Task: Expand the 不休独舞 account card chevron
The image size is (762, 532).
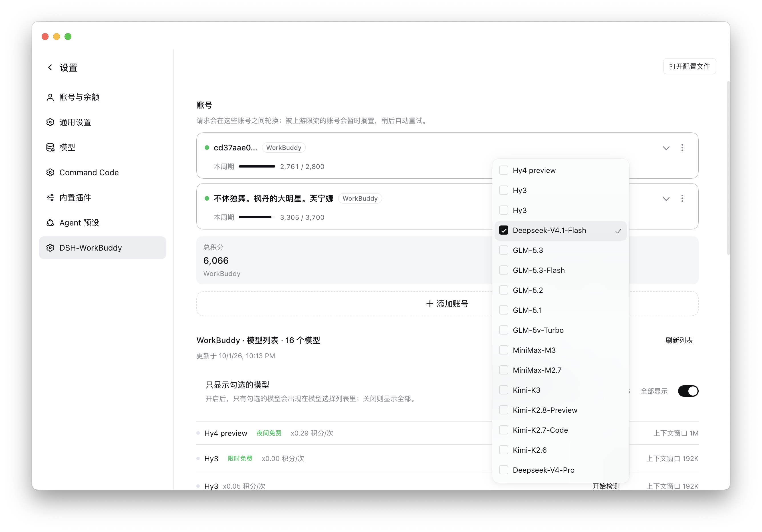Action: tap(666, 199)
